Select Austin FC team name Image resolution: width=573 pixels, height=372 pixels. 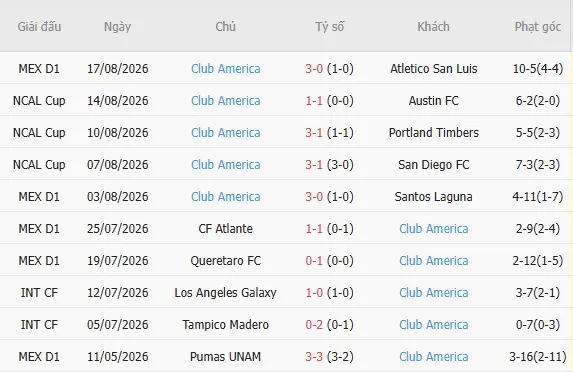(433, 100)
